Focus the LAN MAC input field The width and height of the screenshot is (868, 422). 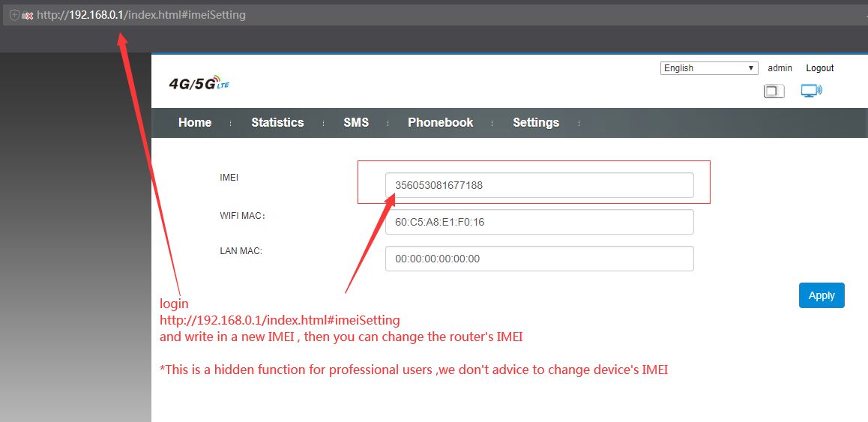[539, 259]
